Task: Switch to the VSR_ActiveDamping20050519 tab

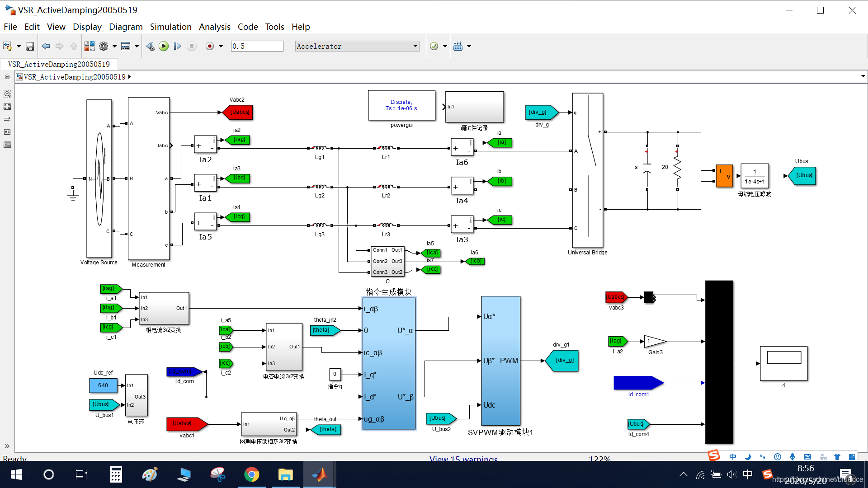Action: (59, 64)
